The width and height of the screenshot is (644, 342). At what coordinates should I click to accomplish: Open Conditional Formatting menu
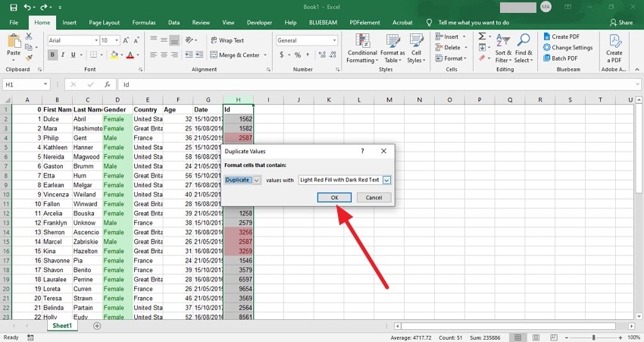click(x=362, y=49)
